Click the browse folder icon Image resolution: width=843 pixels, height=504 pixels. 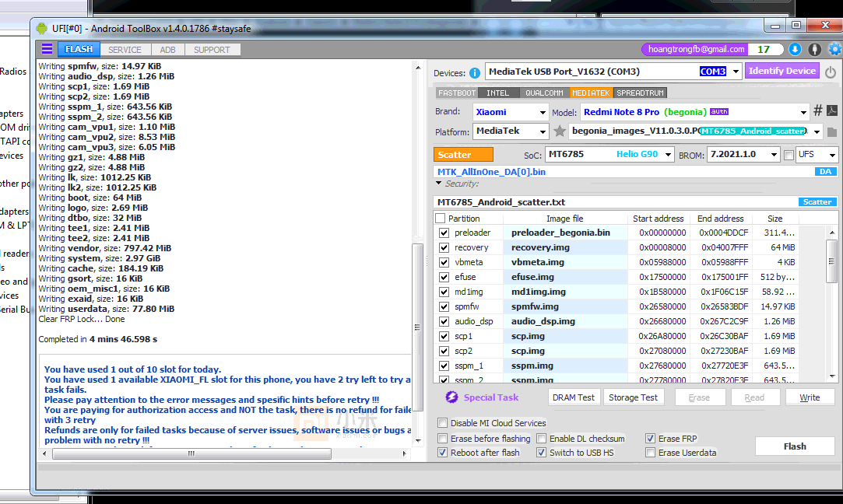click(x=831, y=131)
